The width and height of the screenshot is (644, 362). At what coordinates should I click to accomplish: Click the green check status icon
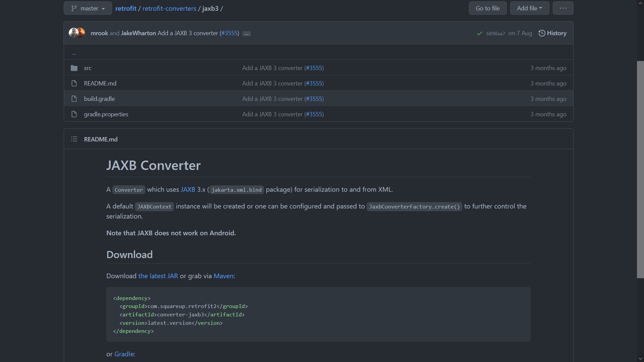coord(479,33)
